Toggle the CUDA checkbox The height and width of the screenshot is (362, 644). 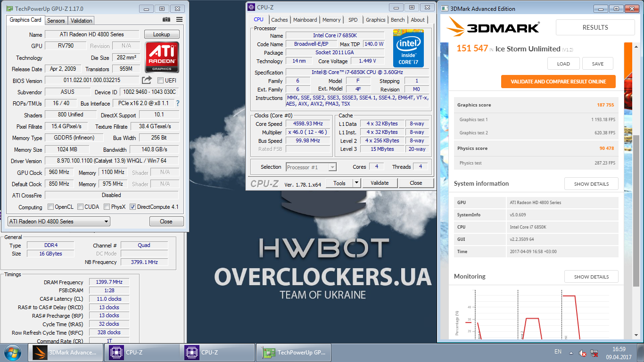[x=81, y=207]
